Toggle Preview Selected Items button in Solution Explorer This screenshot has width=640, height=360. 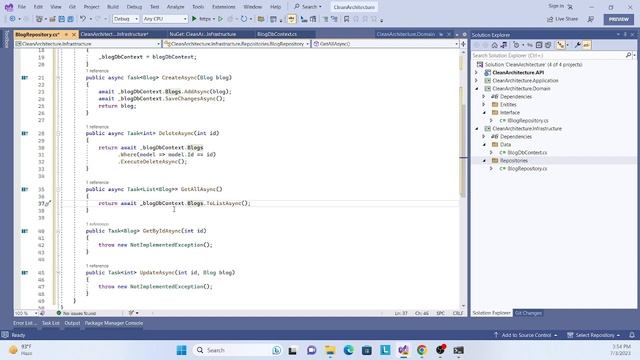click(x=587, y=45)
